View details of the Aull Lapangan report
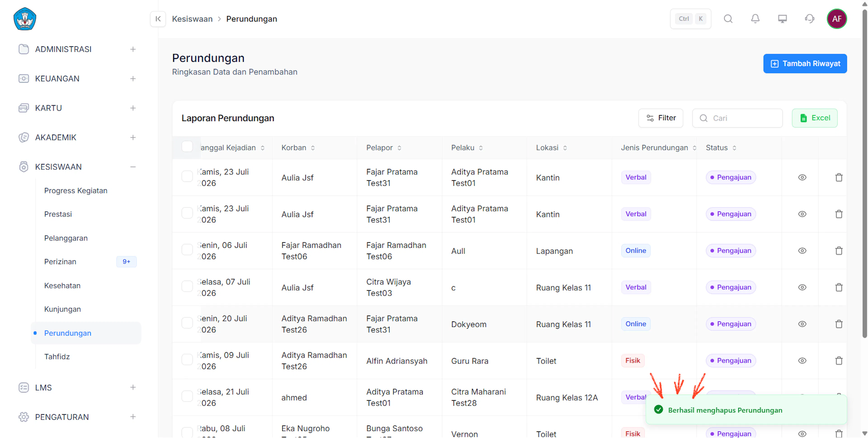The image size is (868, 438). point(802,251)
